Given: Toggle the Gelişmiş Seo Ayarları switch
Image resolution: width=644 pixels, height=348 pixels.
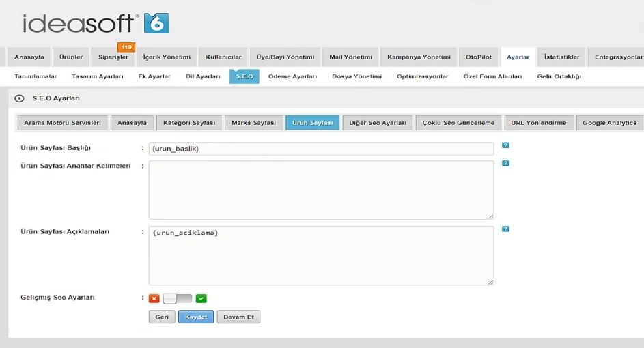Looking at the screenshot, I should click(178, 298).
